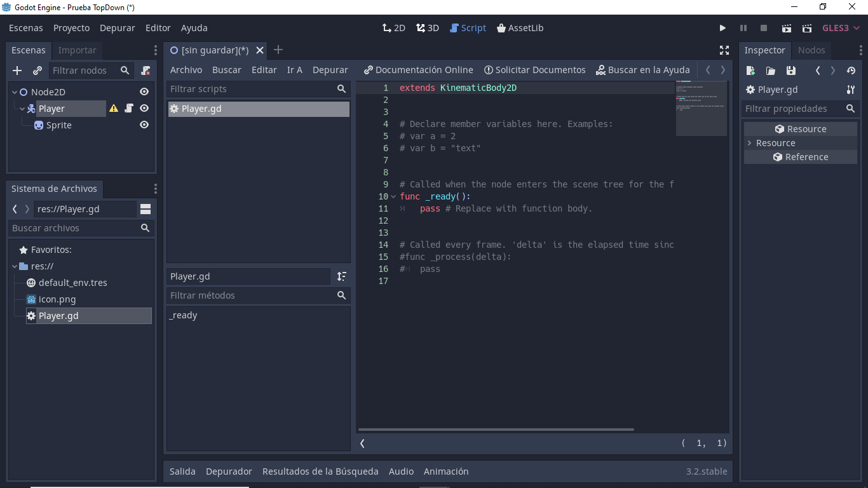Screen dimensions: 868x488
Task: Go forward in file system history
Action: click(x=27, y=209)
